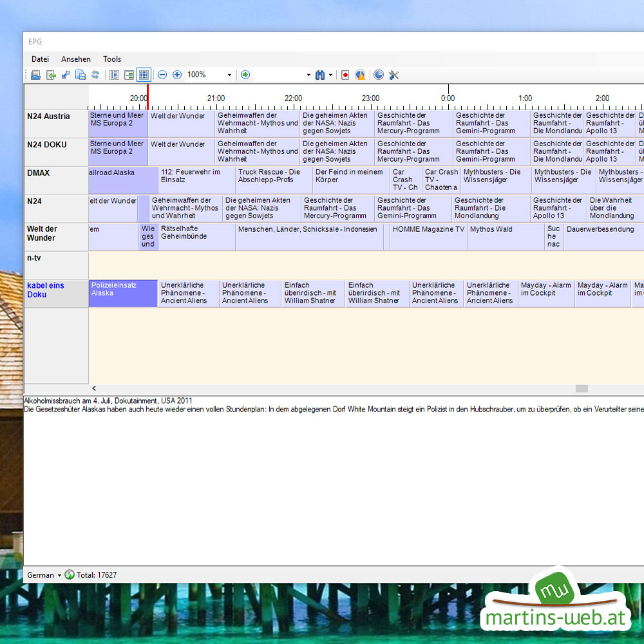
Task: Click the blue clock schedule icon
Action: (x=379, y=75)
